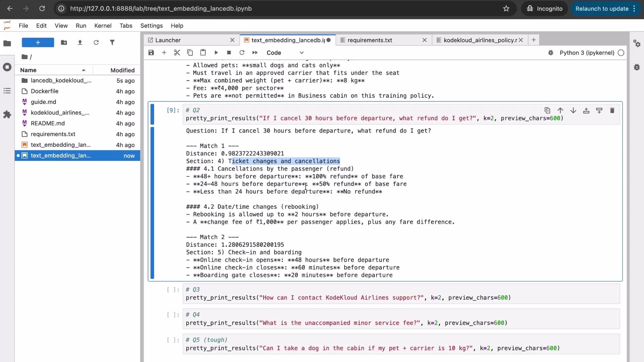The width and height of the screenshot is (644, 362).
Task: Duplicate cell using cell toolbar icon
Action: point(547,110)
